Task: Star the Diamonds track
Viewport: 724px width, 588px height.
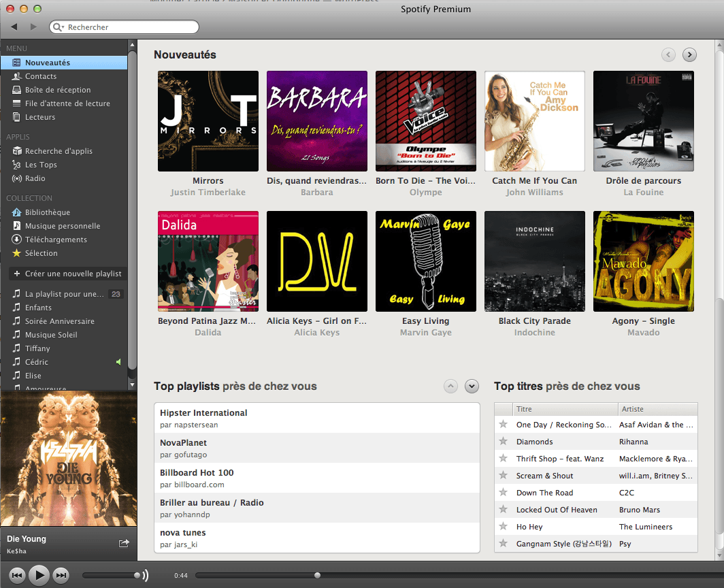Action: click(504, 441)
